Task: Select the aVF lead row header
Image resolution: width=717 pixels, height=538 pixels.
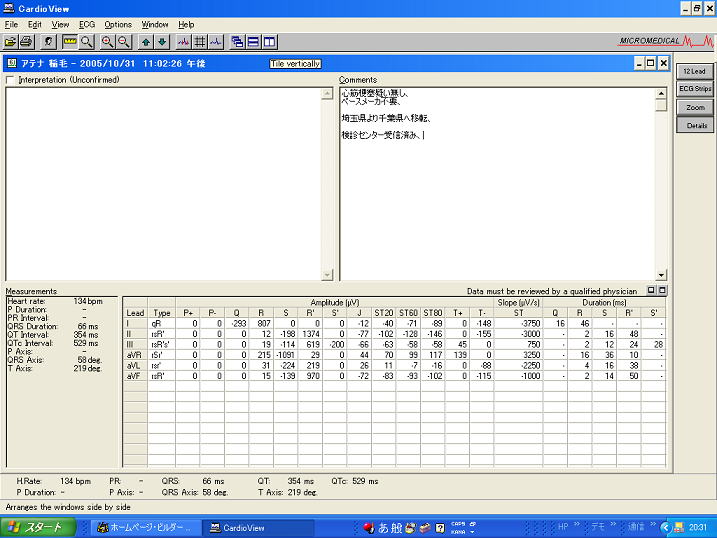Action: pyautogui.click(x=135, y=376)
